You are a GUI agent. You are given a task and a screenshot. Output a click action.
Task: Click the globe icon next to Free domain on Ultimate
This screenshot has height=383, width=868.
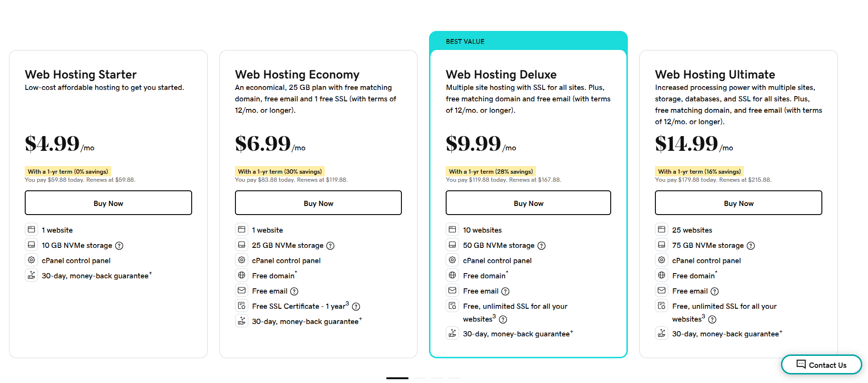tap(661, 275)
